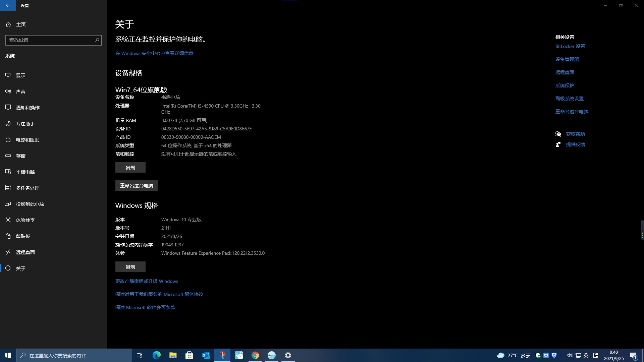Viewport: 644px width, 362px height.
Task: Select 专注助手 in the sidebar
Action: tap(54, 124)
